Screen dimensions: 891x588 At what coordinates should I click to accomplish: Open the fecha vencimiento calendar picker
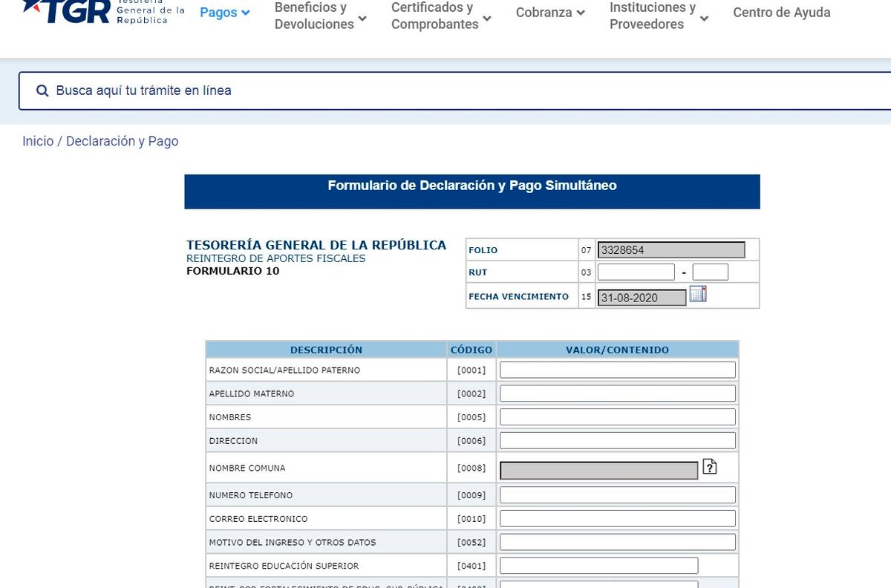tap(698, 293)
